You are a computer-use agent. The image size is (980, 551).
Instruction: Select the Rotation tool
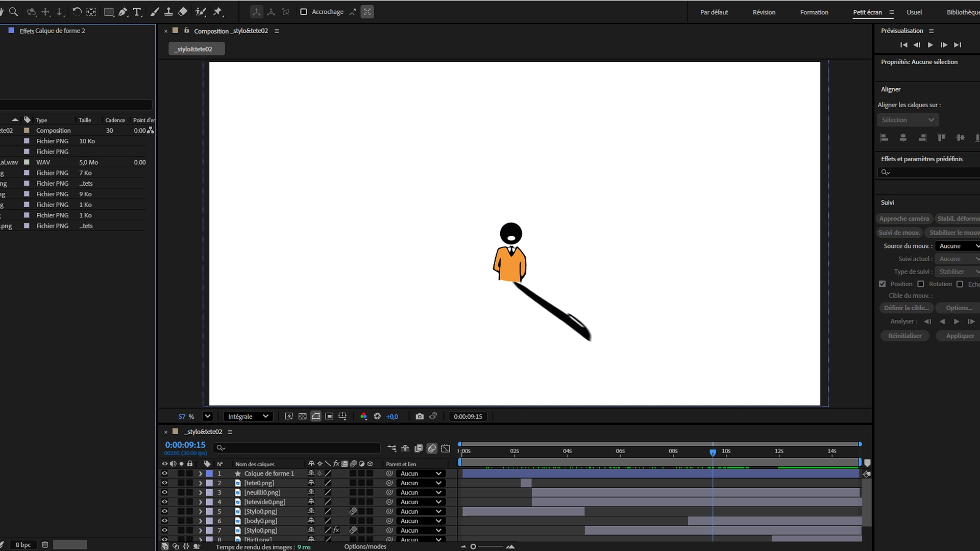tap(77, 12)
